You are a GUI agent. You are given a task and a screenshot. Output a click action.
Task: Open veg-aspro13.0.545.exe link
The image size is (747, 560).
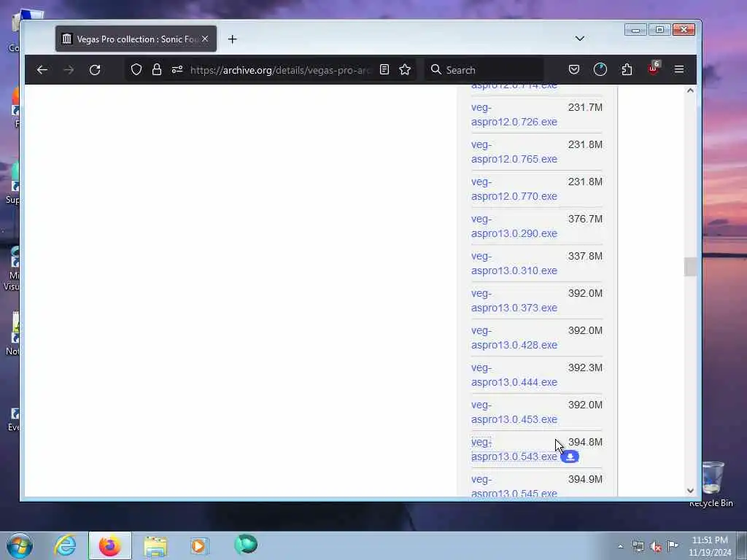click(514, 486)
